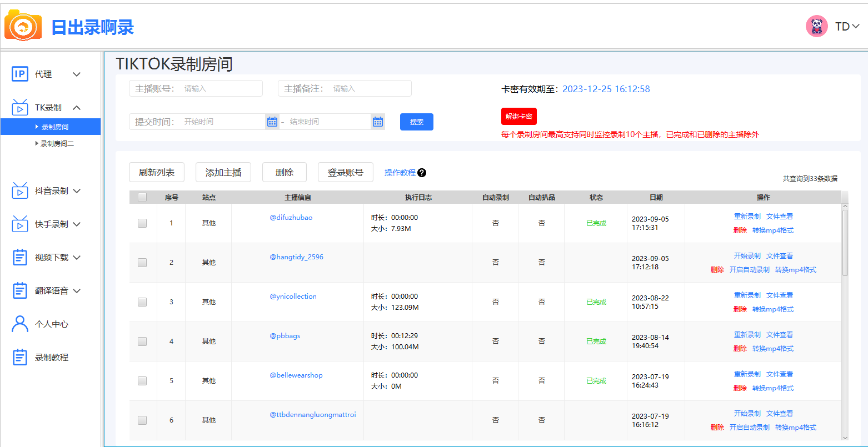Check the row for @ynicollection
The height and width of the screenshot is (447, 868).
(142, 302)
